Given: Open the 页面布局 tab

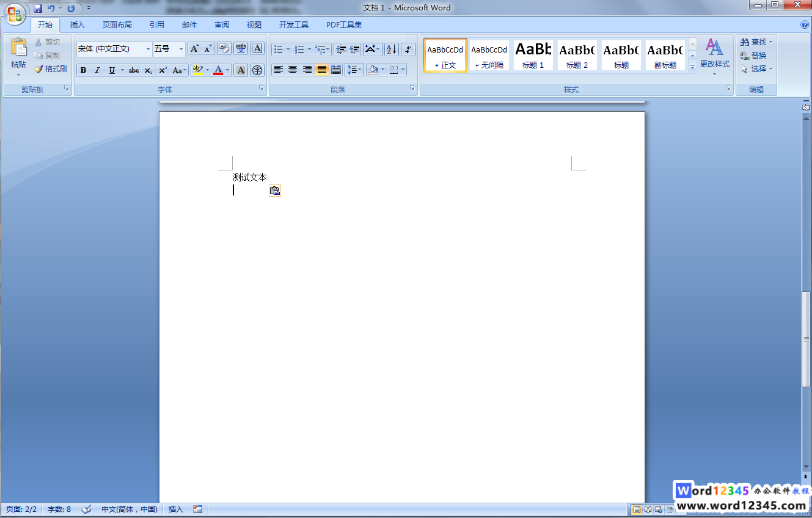Looking at the screenshot, I should [117, 25].
